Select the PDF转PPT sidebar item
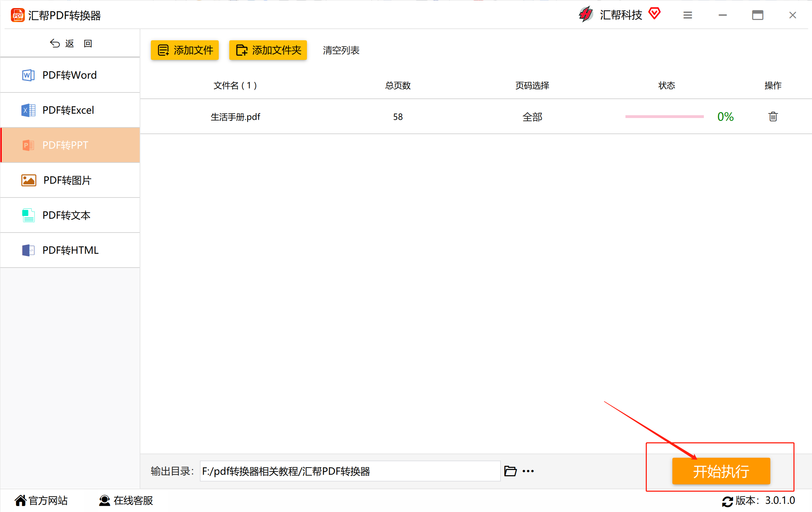The height and width of the screenshot is (512, 812). coord(70,145)
